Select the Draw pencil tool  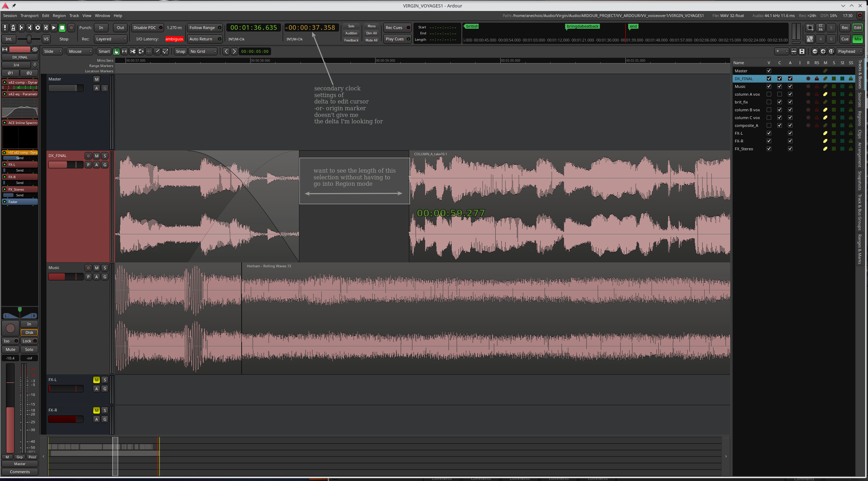click(157, 51)
